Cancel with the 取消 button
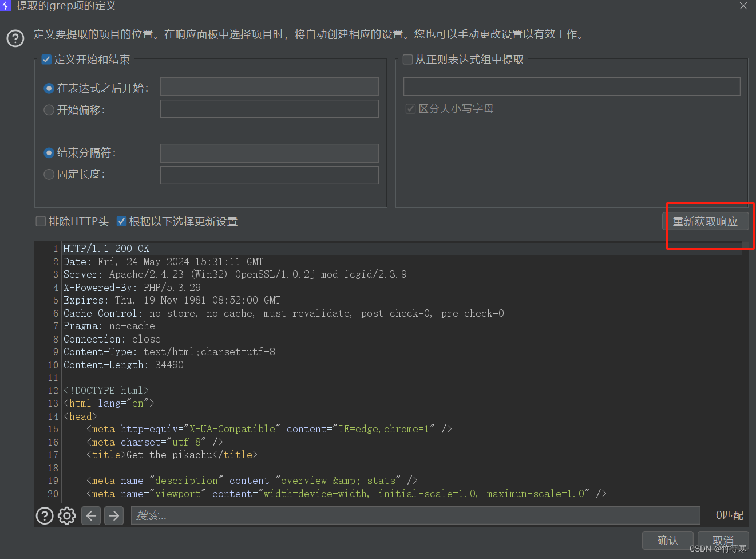This screenshot has height=559, width=756. click(x=723, y=540)
